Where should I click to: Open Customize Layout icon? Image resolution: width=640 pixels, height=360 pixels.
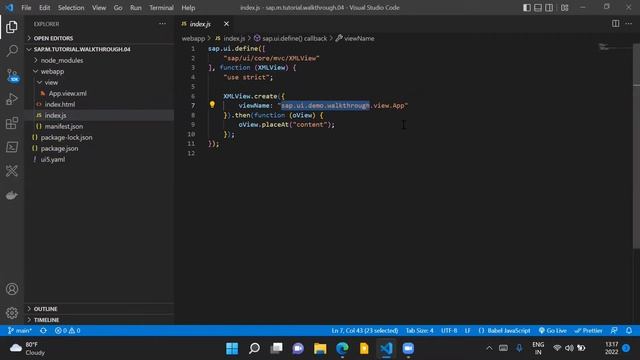pos(564,7)
